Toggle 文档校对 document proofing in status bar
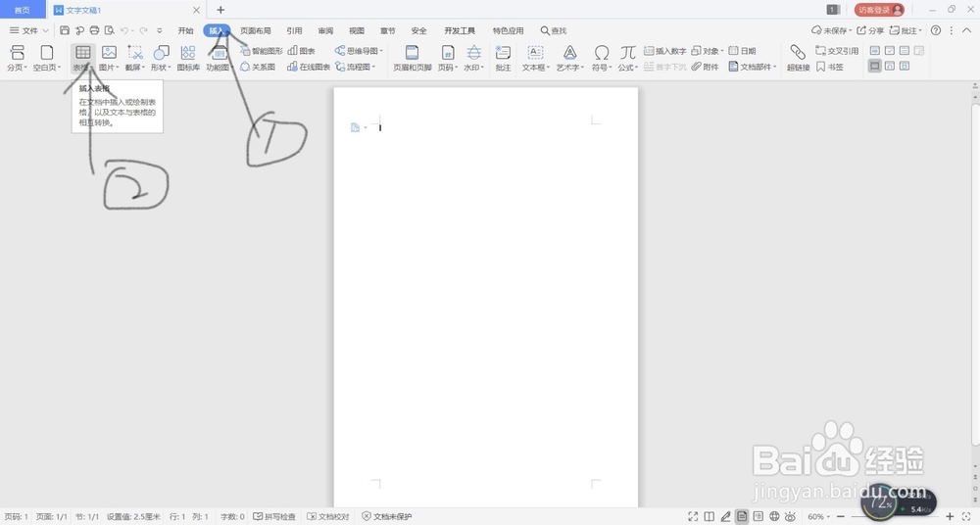Image resolution: width=980 pixels, height=525 pixels. [328, 516]
